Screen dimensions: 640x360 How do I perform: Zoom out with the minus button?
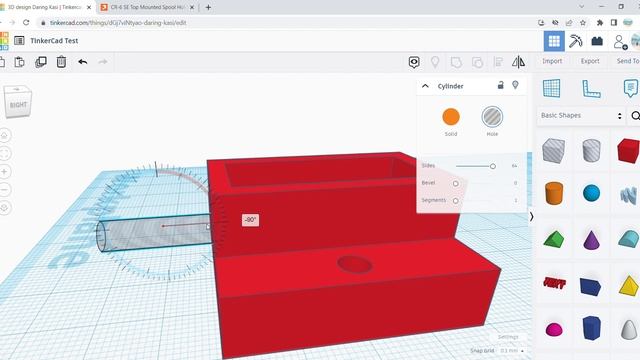point(4,189)
